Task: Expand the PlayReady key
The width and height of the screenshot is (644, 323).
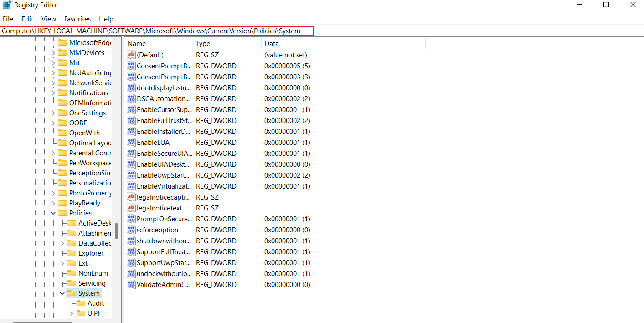Action: pos(53,203)
